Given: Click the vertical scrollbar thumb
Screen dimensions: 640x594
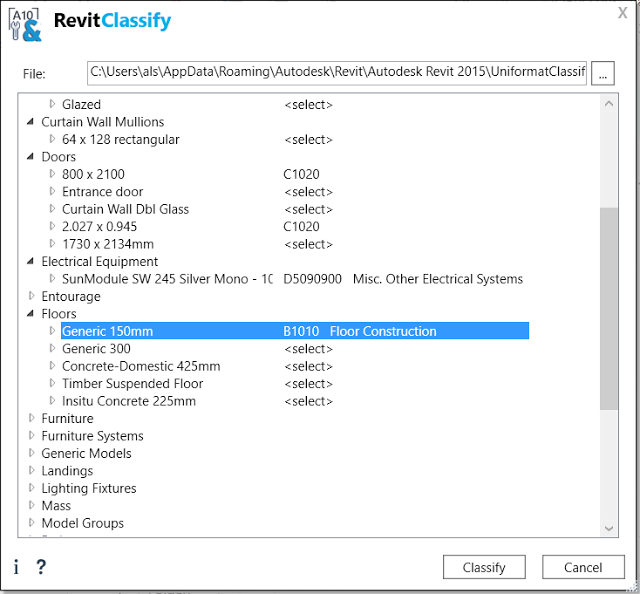Looking at the screenshot, I should click(x=609, y=308).
